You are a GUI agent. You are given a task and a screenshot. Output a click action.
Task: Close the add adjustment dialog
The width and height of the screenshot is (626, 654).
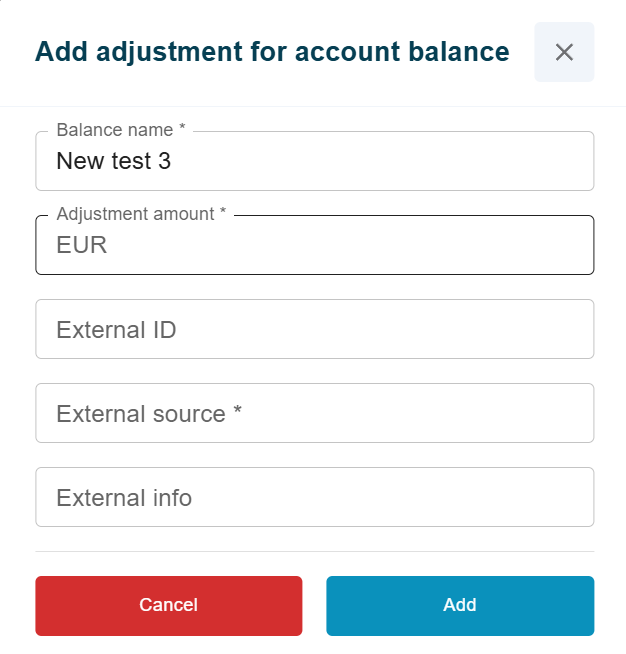(x=564, y=52)
